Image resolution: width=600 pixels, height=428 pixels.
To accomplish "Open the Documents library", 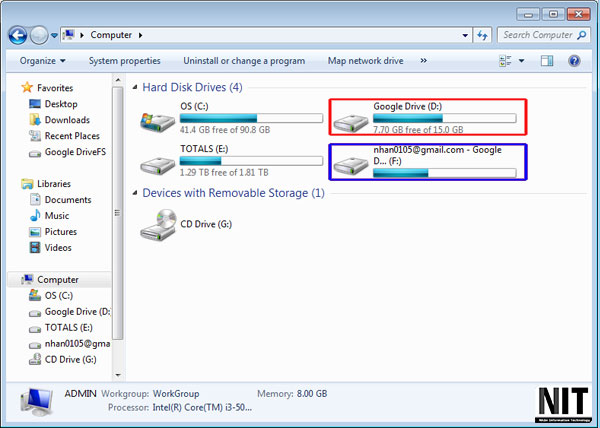I will [x=60, y=200].
